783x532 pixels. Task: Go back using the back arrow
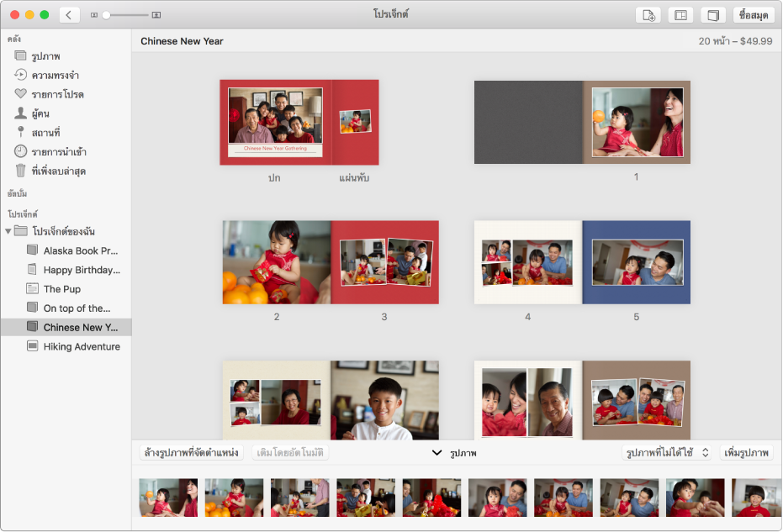coord(69,14)
